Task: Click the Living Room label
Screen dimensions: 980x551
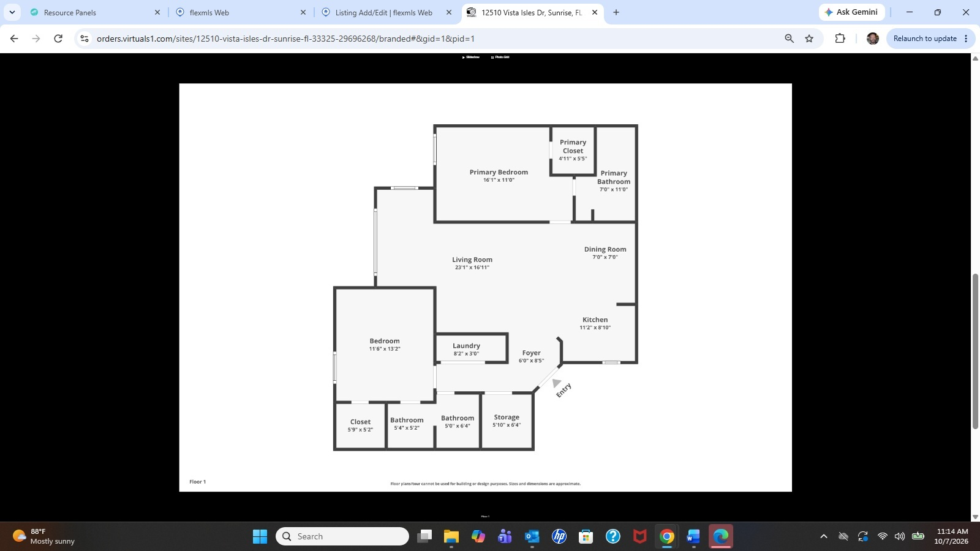Action: tap(472, 260)
